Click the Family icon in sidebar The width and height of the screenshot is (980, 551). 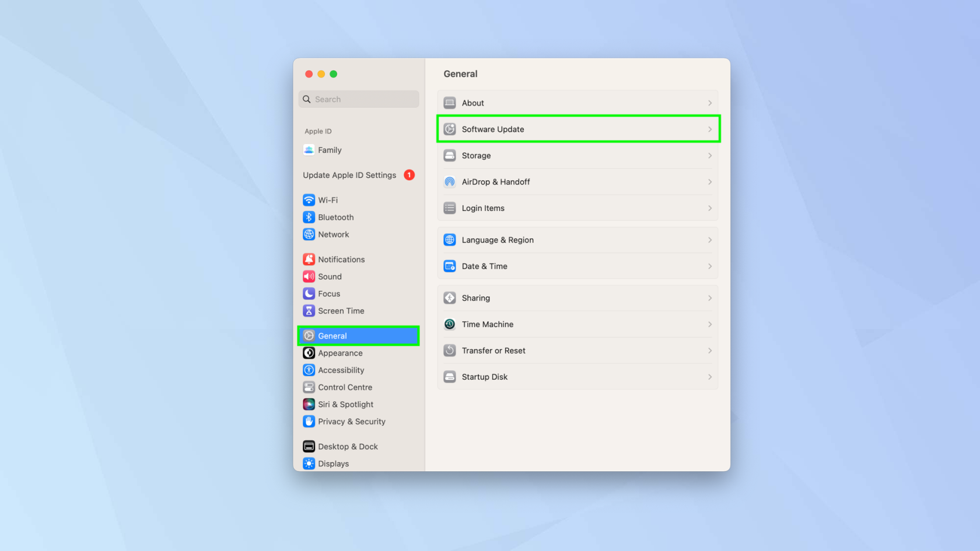pos(309,150)
